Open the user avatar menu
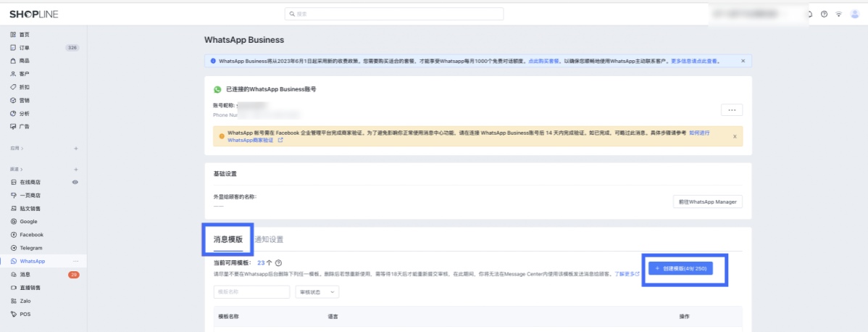This screenshot has width=868, height=332. 854,14
